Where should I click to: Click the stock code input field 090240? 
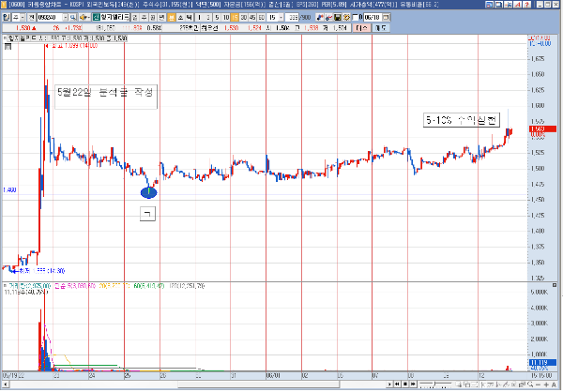(50, 17)
